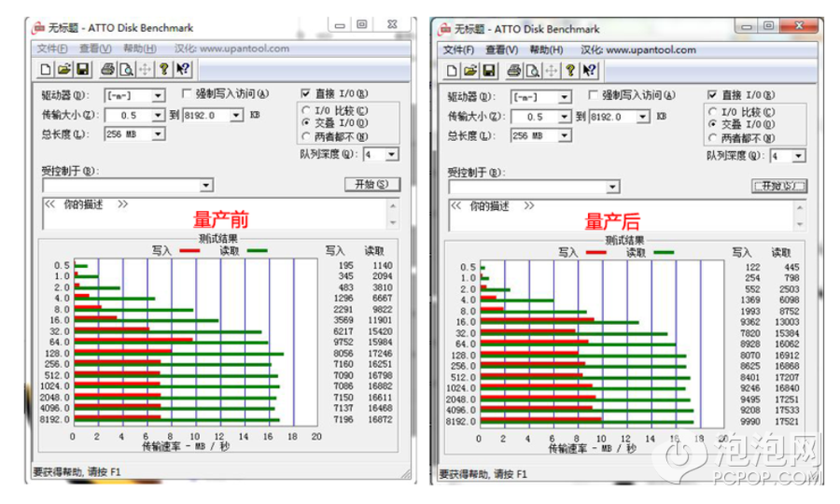
Task: Click read value 15984 in left window
Action: [x=381, y=342]
